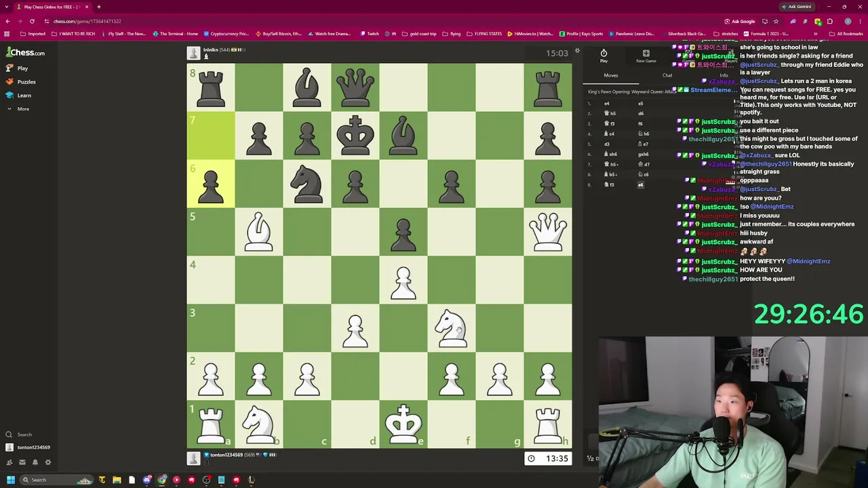The width and height of the screenshot is (868, 488).
Task: Open Puzzles in the Chess.com sidebar
Action: coord(21,82)
